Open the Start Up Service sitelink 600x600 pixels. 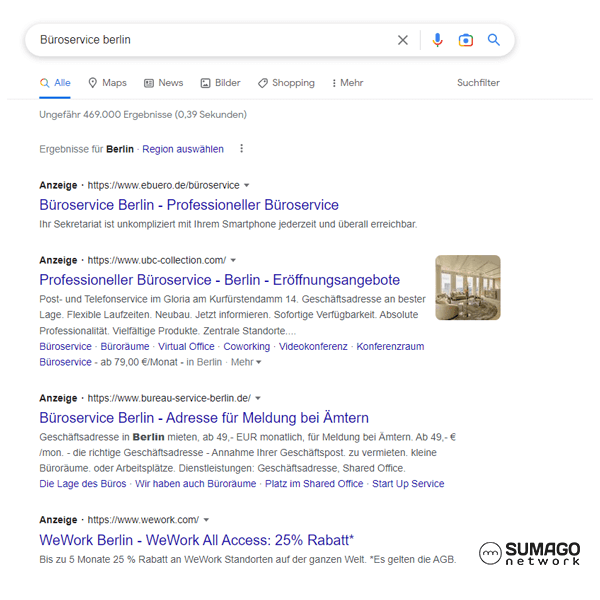(x=408, y=484)
